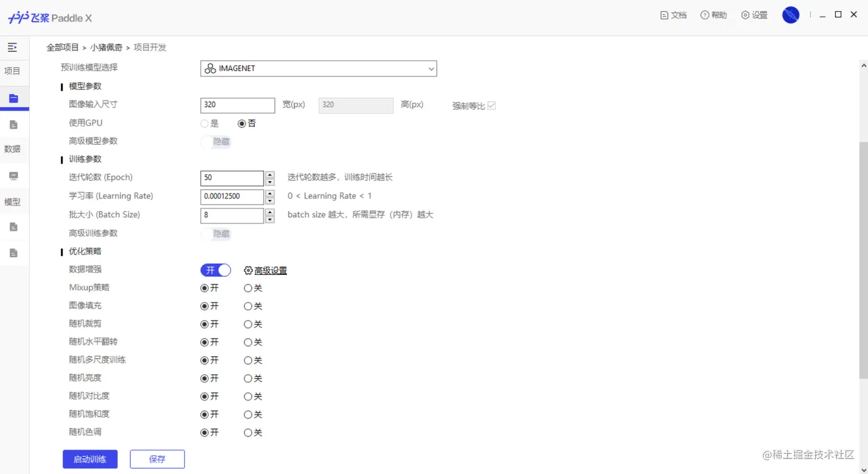
Task: Expand the 预训练模型选择 IMAGENET dropdown
Action: click(319, 68)
